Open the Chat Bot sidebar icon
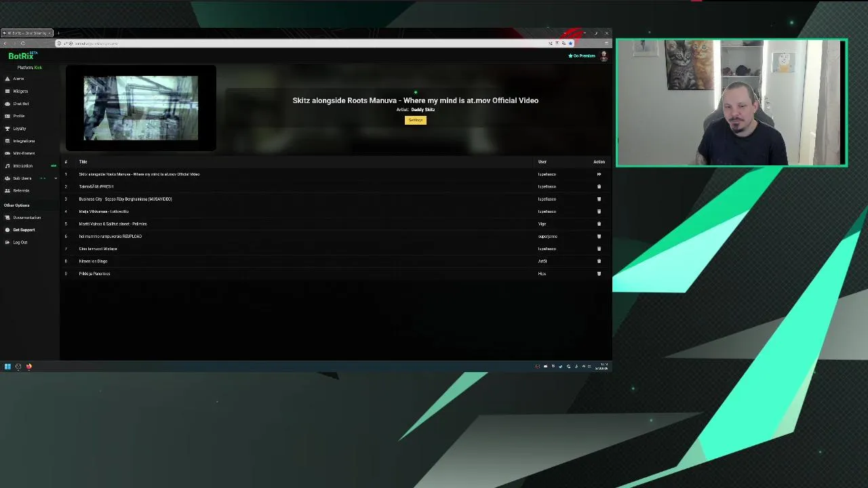This screenshot has width=868, height=488. coord(7,104)
